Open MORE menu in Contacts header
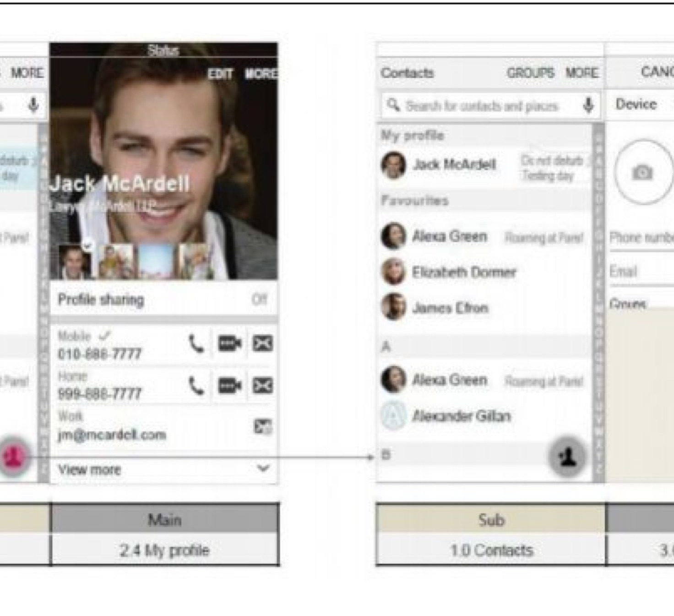Viewport: 674px width, 616px height. (x=582, y=73)
